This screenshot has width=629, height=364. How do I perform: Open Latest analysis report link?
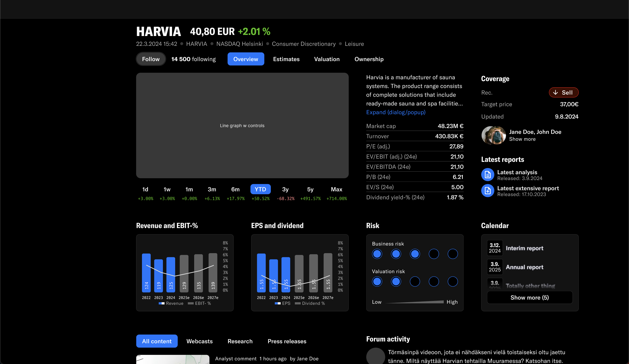[x=517, y=172]
